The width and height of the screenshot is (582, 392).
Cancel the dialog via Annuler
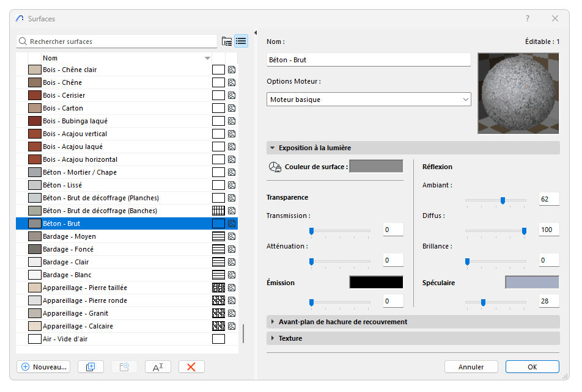point(471,366)
